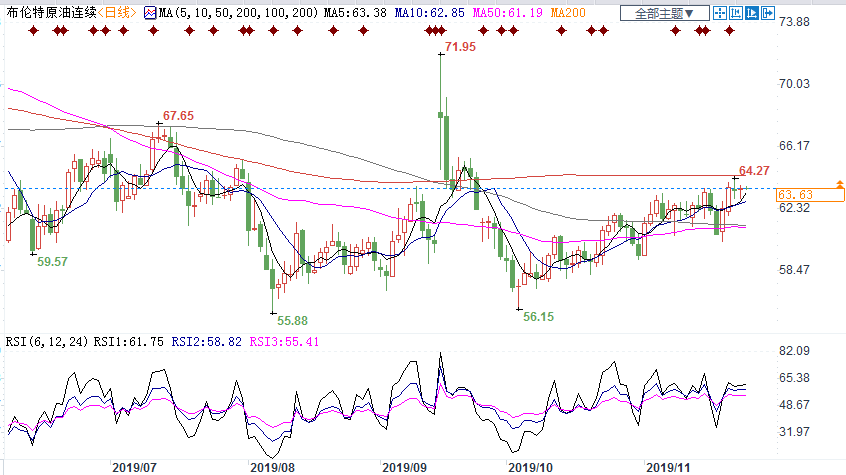Click the 2019/08 date axis label
The image size is (846, 475).
(x=272, y=467)
